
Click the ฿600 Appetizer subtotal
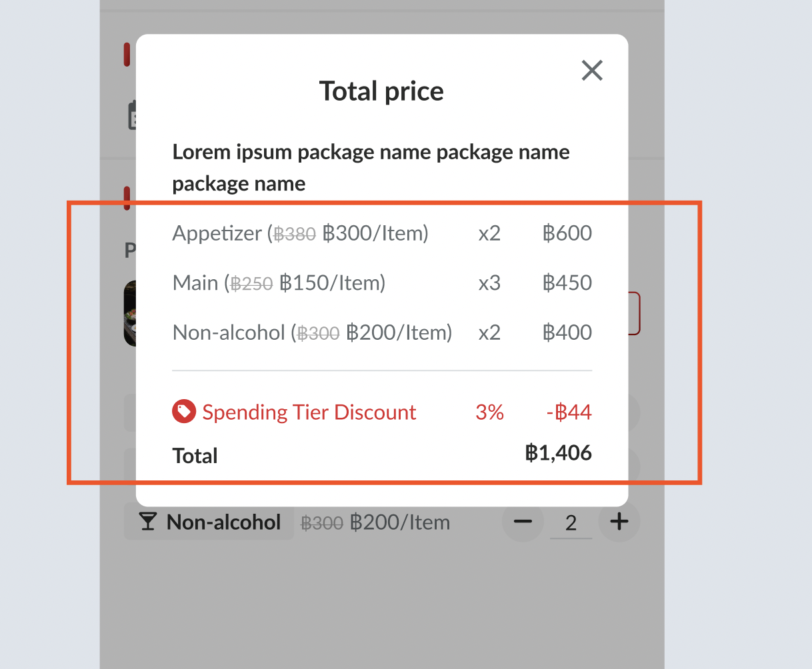coord(567,233)
